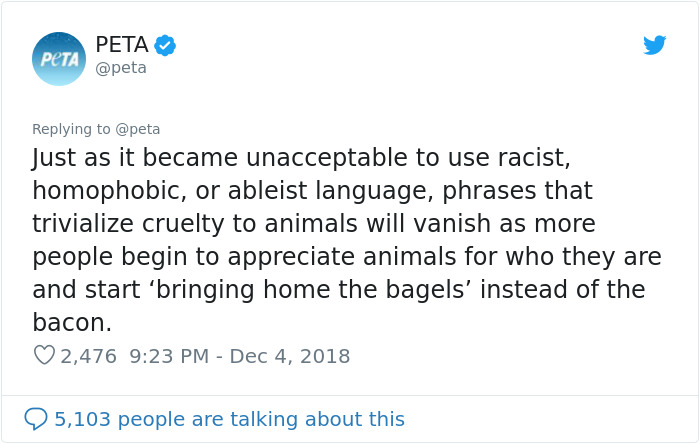Open the PETA display name
700x444 pixels.
click(x=122, y=45)
